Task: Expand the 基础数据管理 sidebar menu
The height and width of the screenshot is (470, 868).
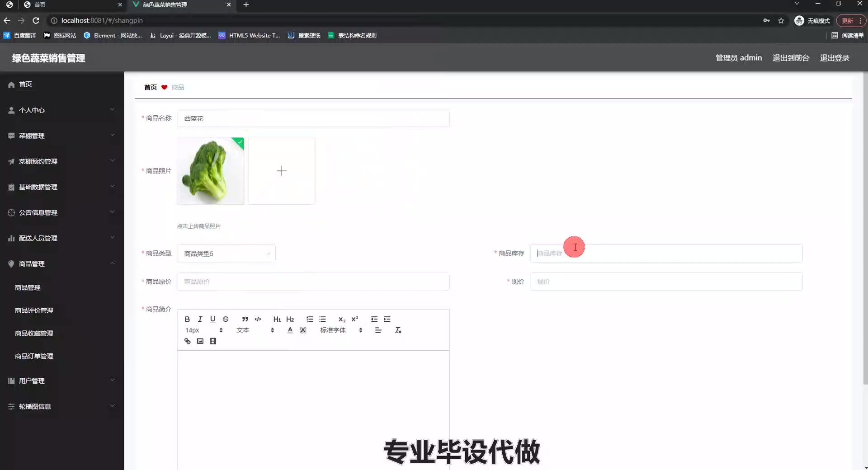Action: [x=62, y=187]
